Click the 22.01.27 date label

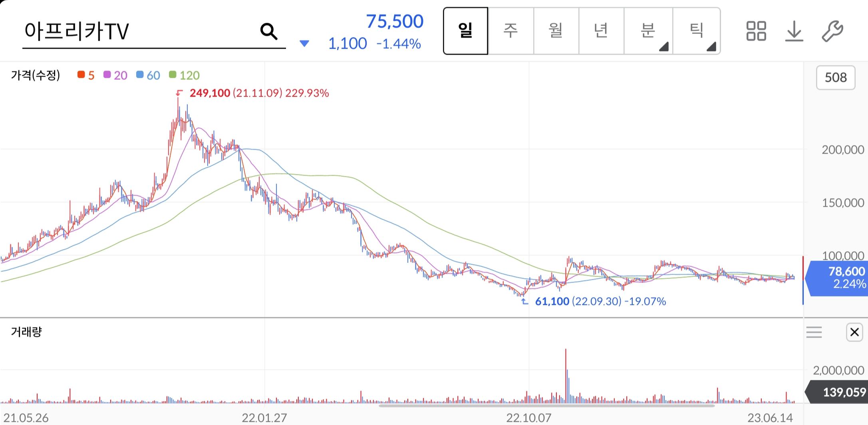264,418
